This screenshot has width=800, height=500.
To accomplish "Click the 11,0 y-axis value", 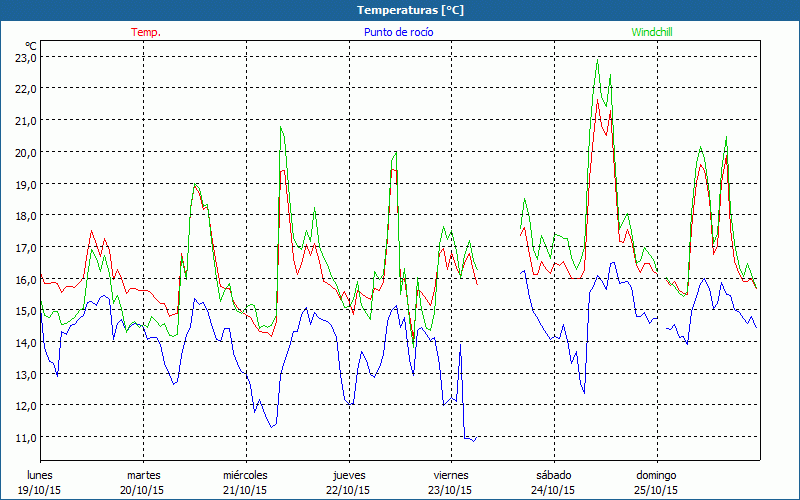I will click(x=25, y=438).
